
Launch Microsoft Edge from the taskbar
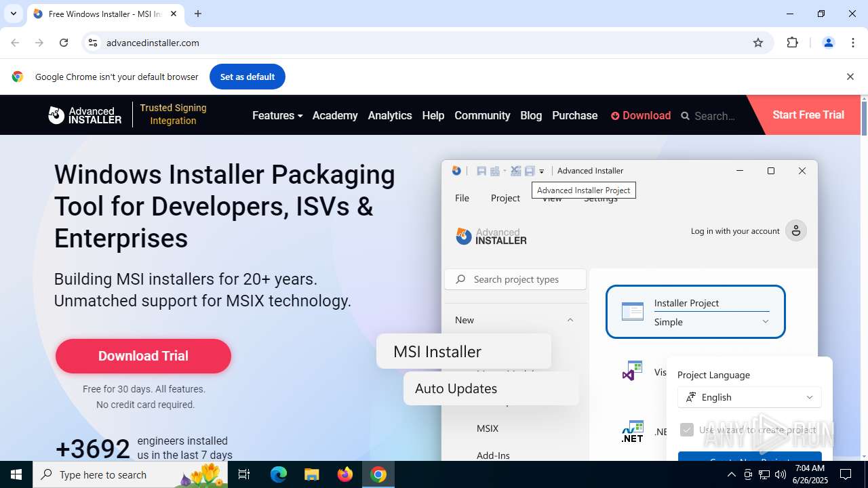tap(279, 474)
